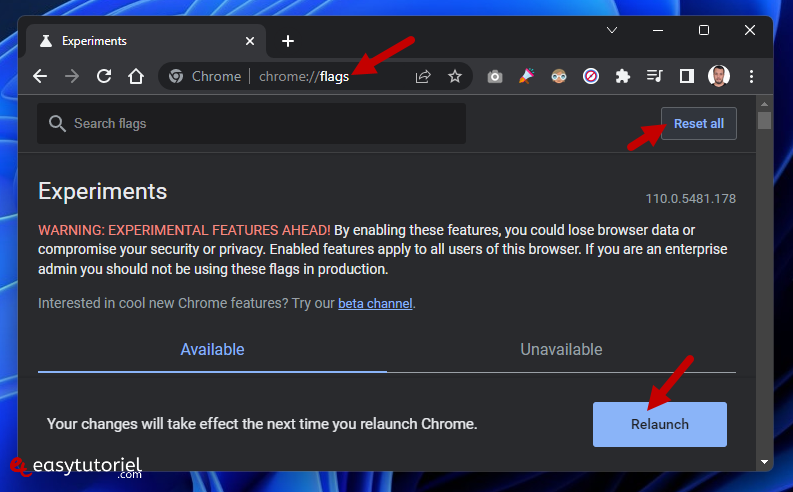Open the home page button

pyautogui.click(x=136, y=76)
